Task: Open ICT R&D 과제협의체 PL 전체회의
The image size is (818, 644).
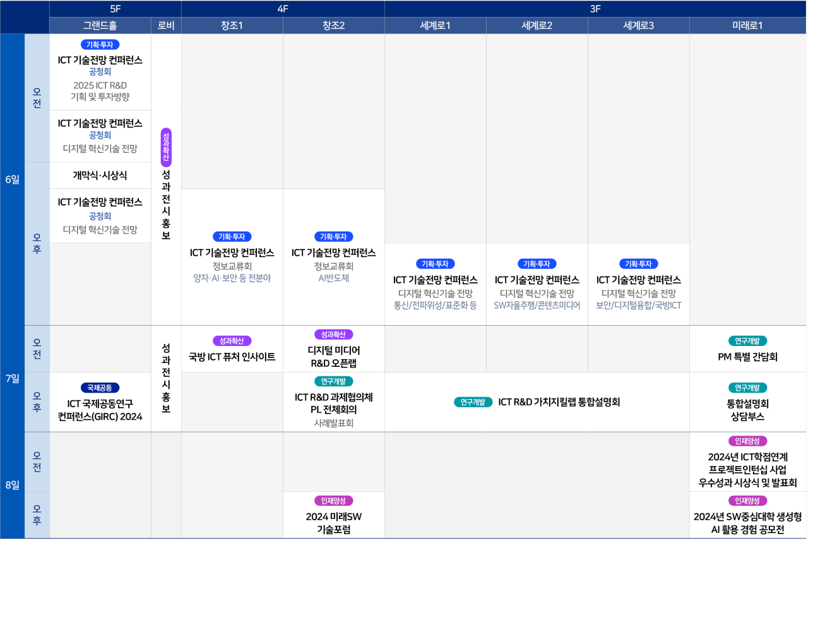Action: (x=334, y=403)
